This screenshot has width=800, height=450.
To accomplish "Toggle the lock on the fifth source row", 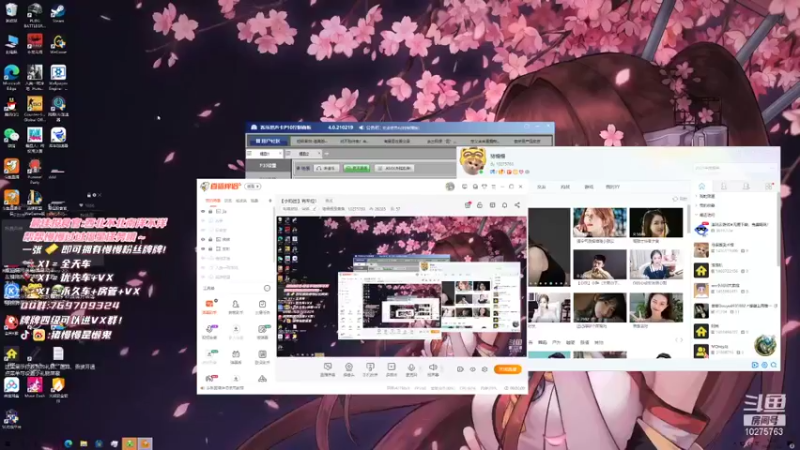I will click(x=210, y=248).
